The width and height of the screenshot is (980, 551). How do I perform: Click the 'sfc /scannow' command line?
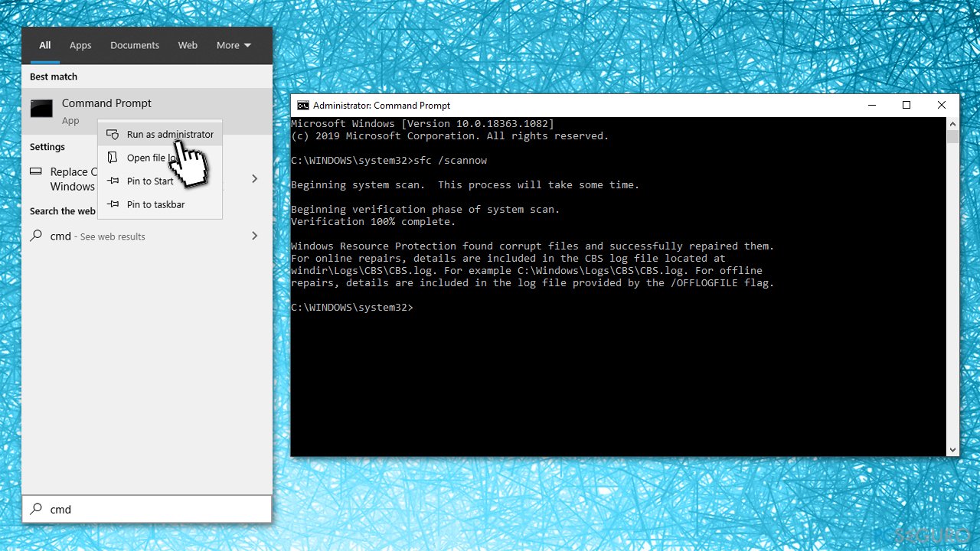pyautogui.click(x=389, y=161)
